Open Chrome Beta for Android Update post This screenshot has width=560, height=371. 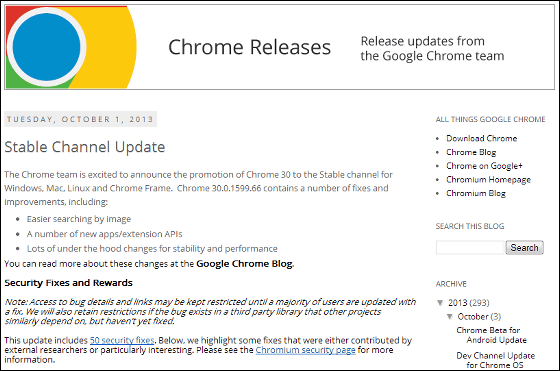491,335
